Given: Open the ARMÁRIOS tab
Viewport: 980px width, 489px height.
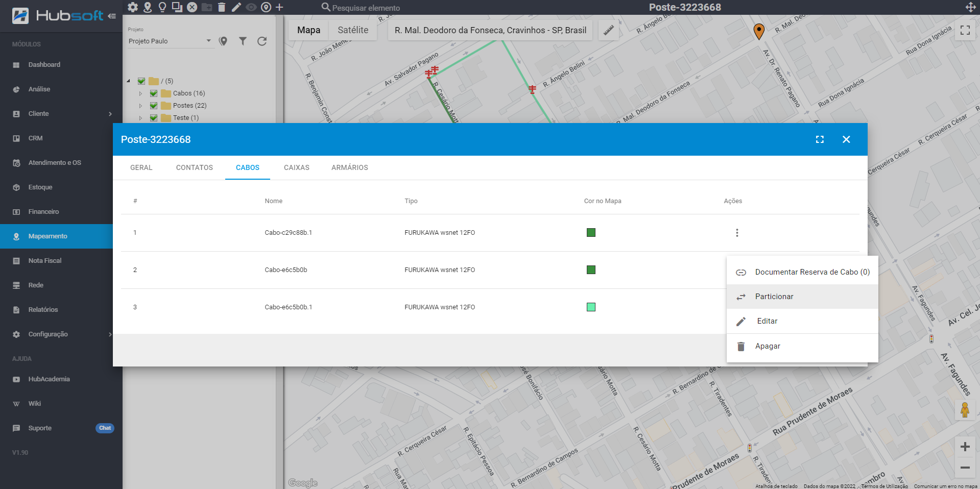Looking at the screenshot, I should tap(350, 167).
